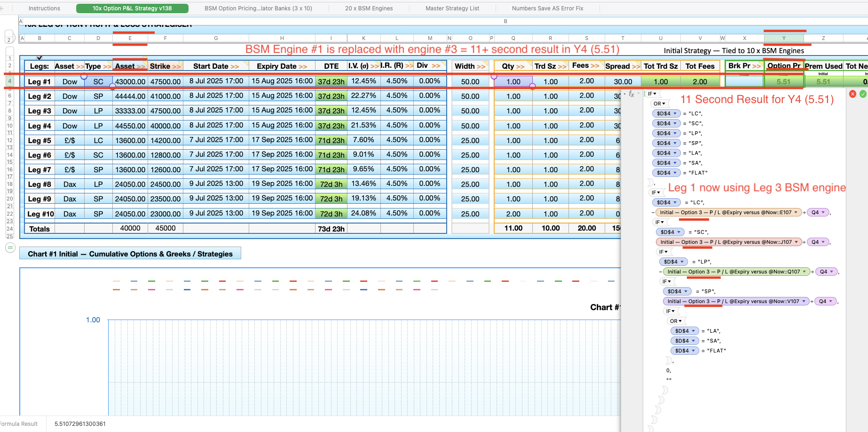Open the E107 cell reference token dropdown
868x432 pixels.
click(x=796, y=213)
